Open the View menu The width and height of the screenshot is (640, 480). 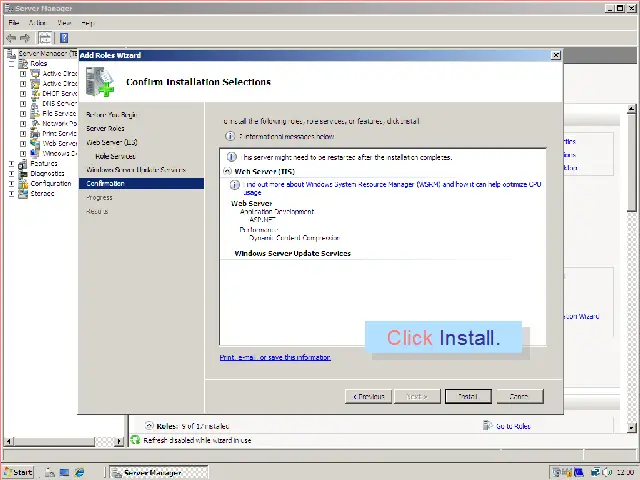click(64, 22)
